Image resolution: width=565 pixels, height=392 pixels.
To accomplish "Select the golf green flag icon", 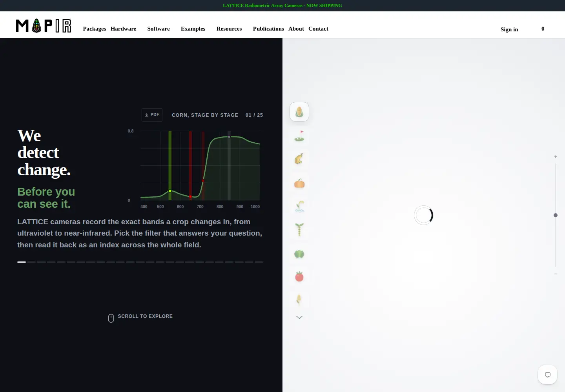I will pyautogui.click(x=299, y=136).
